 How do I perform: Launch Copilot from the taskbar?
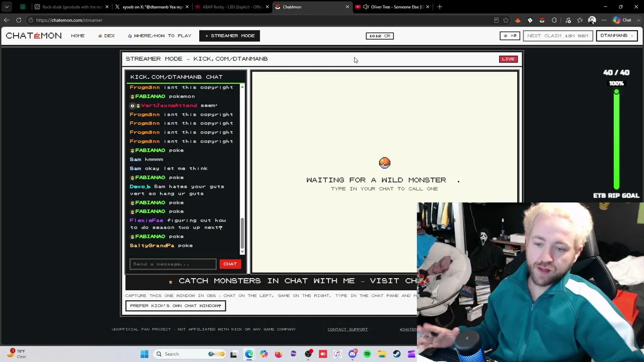264,354
